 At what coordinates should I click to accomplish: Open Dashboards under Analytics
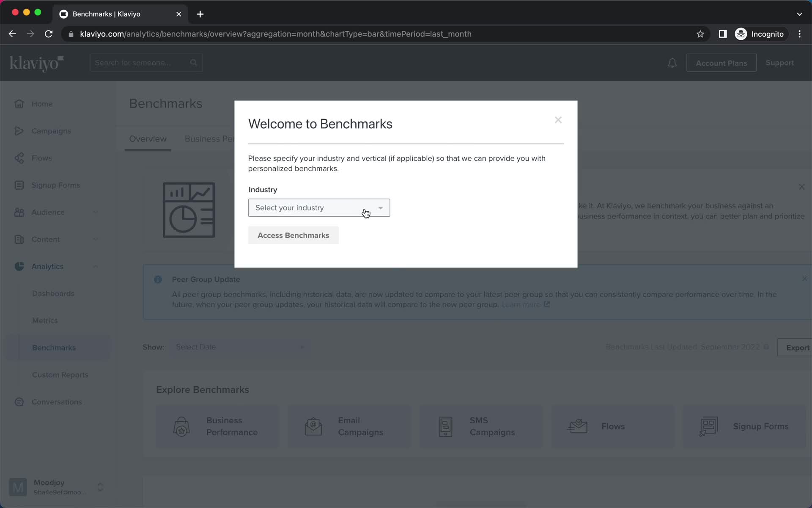pyautogui.click(x=53, y=294)
